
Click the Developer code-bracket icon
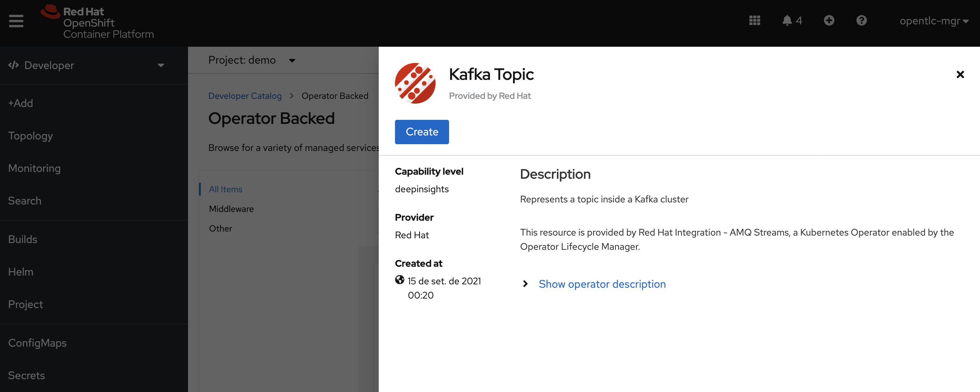pos(14,65)
